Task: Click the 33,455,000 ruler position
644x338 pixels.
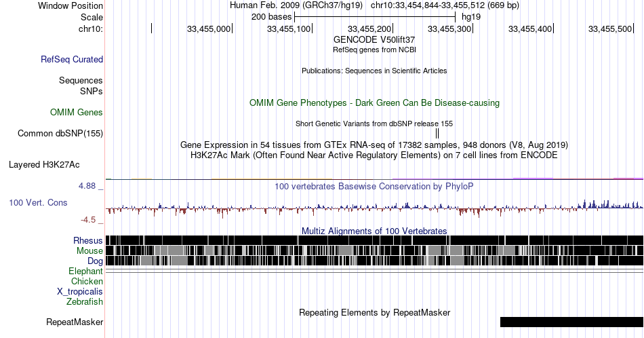Action: pyautogui.click(x=209, y=29)
